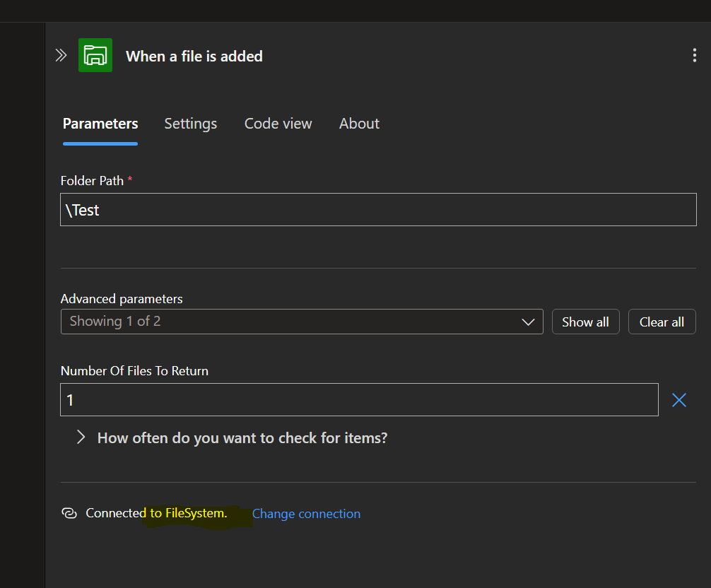Collapse the panel using the double chevron
Viewport: 711px width, 588px height.
(x=61, y=56)
